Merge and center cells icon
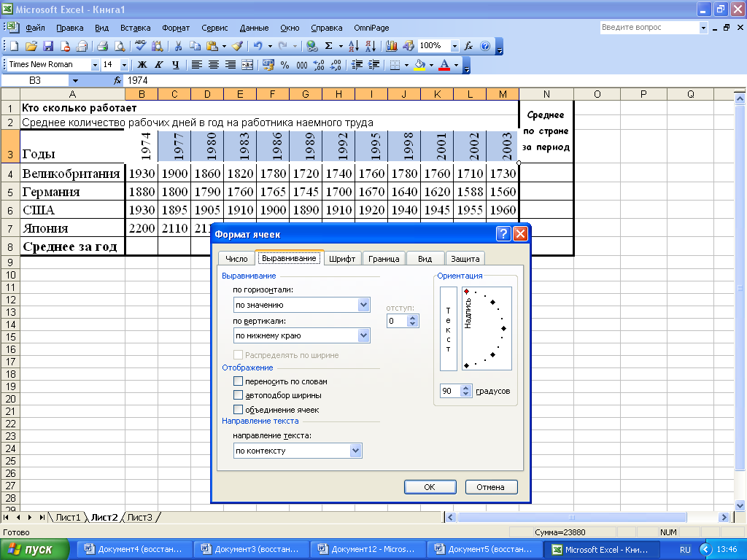The width and height of the screenshot is (747, 560). [247, 65]
